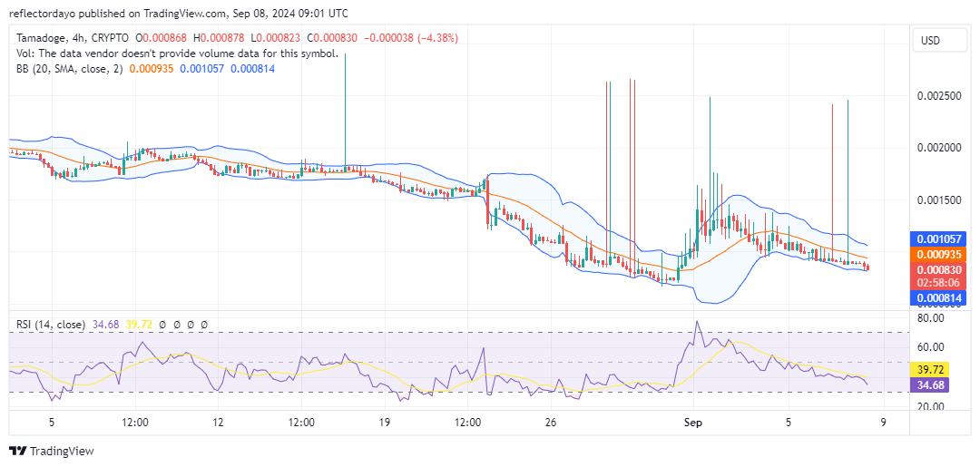
Task: Click the BB (20, SMA, close, 2) indicator label
Action: 69,69
